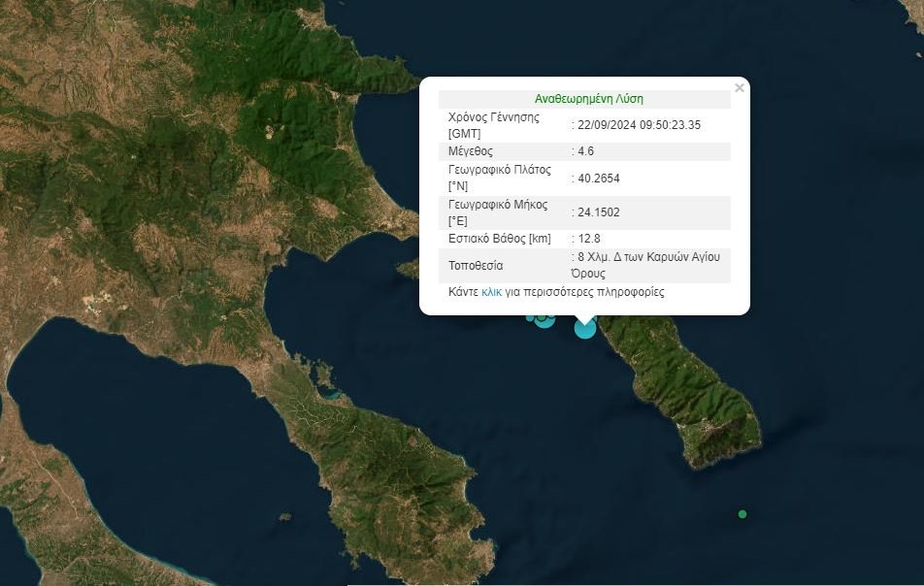Select the Εστιακό Βάθος [km] label
This screenshot has height=586, width=924.
[x=500, y=240]
